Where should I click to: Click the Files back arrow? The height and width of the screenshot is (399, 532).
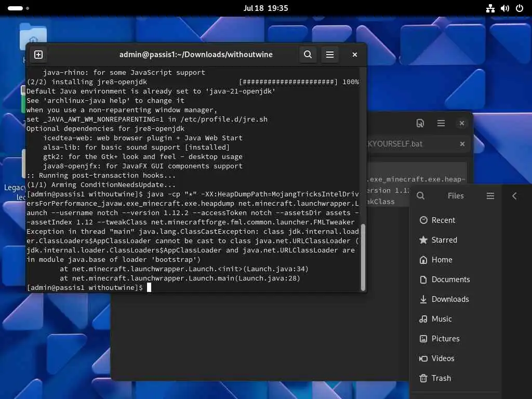[514, 196]
